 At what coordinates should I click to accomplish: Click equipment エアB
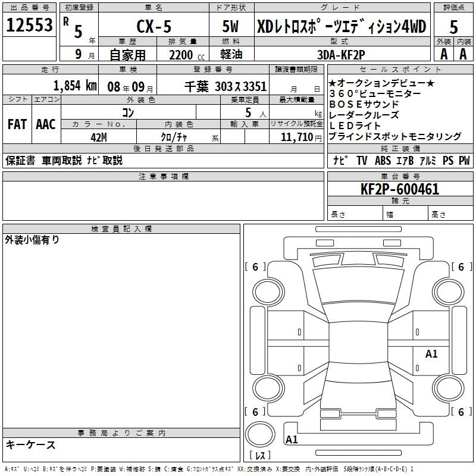point(405,160)
